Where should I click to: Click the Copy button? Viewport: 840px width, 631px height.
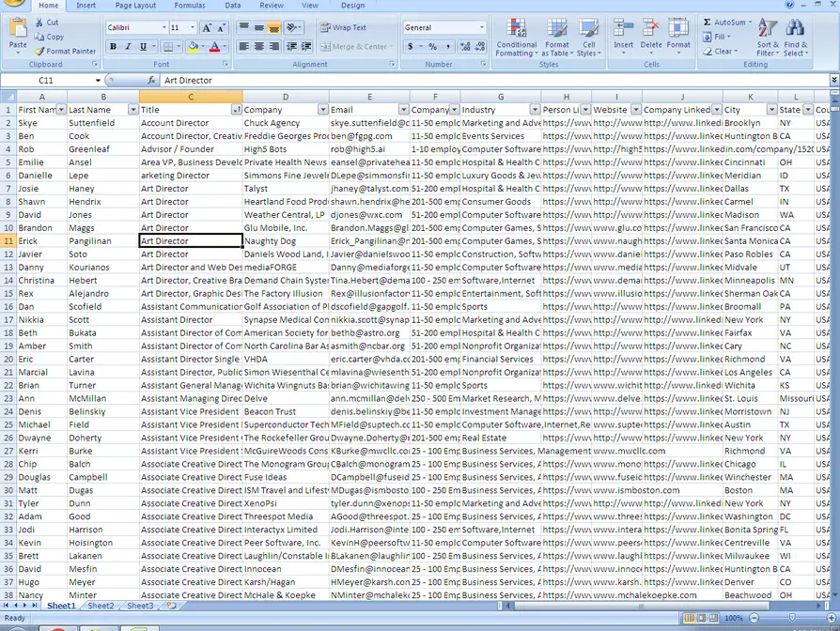(49, 37)
